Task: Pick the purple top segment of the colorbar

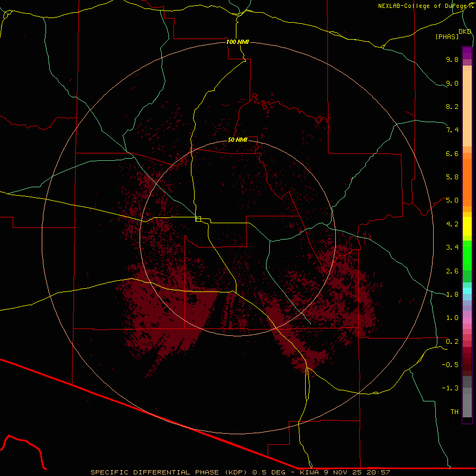Action: 467,53
